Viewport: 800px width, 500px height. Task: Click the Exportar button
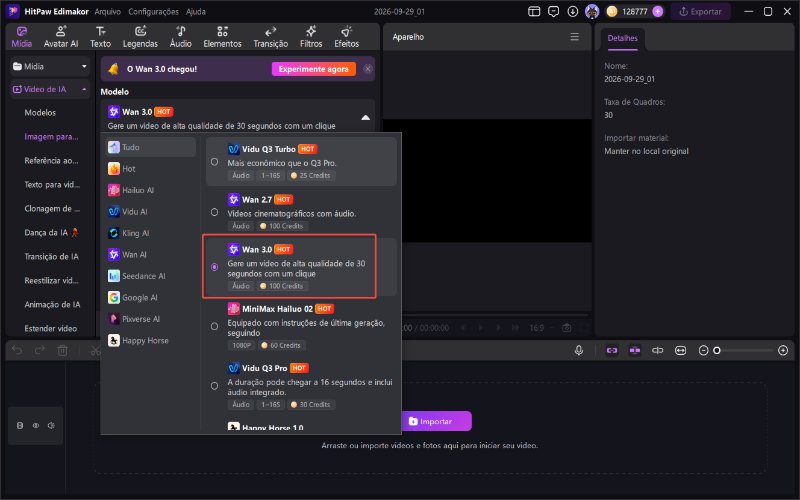coord(700,11)
